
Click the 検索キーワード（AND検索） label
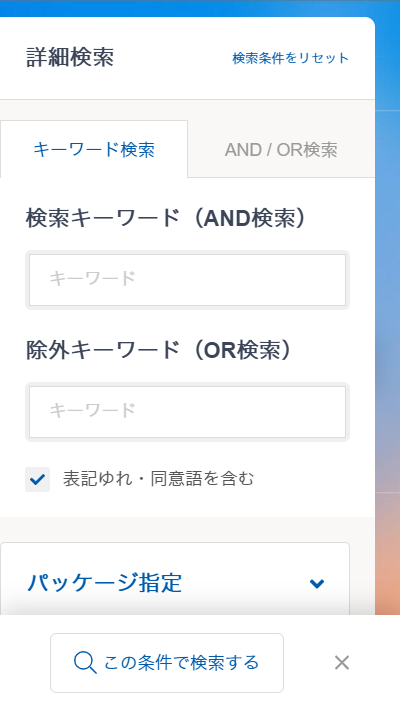click(166, 219)
